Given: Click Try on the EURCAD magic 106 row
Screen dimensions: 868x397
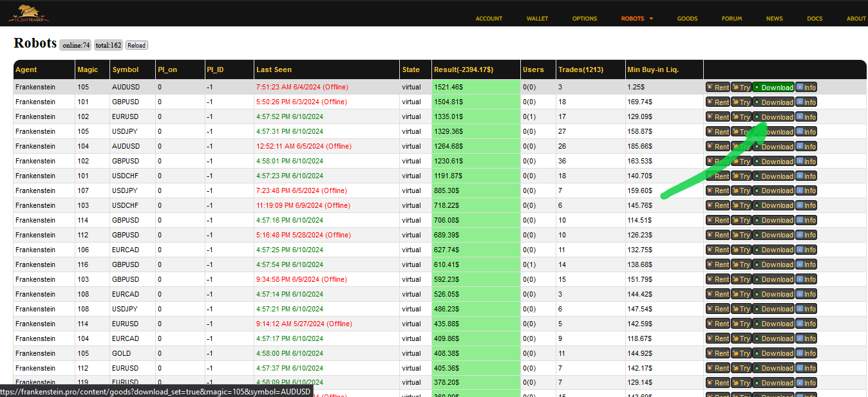Looking at the screenshot, I should tap(741, 250).
